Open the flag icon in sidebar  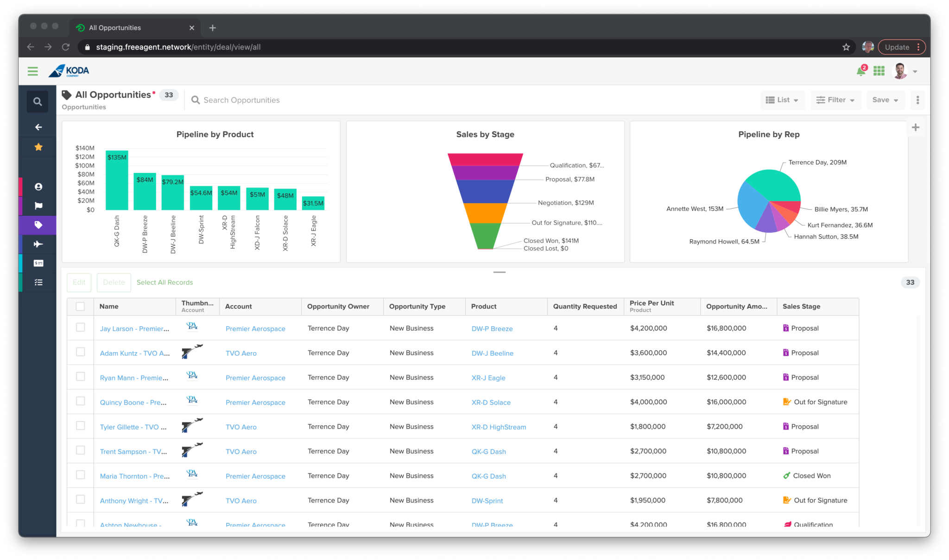pos(38,206)
